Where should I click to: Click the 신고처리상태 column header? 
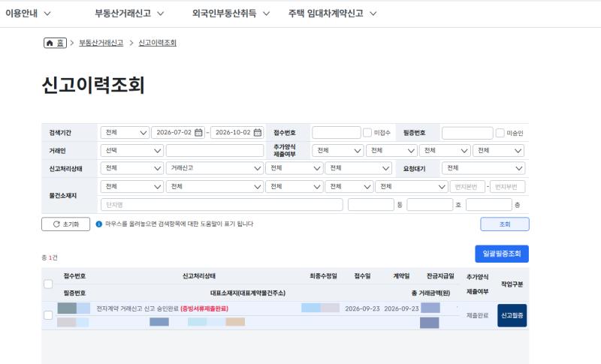coord(199,276)
